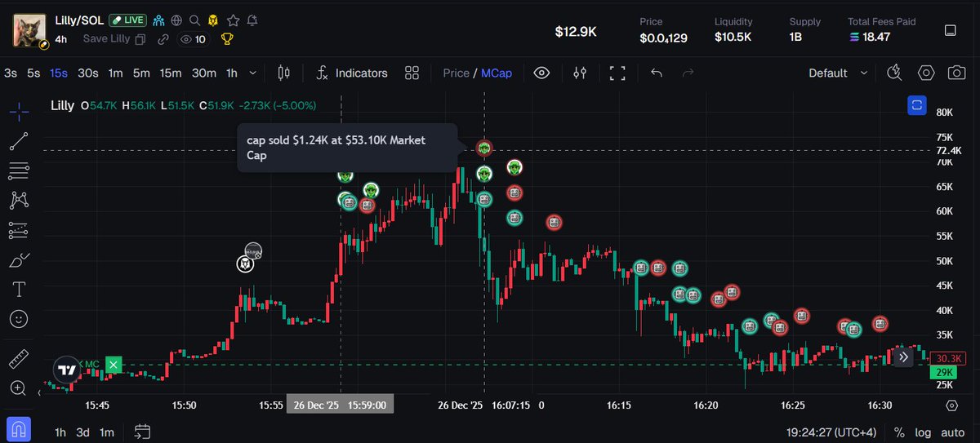
Task: Open the TradingView logo on chart
Action: tap(68, 370)
